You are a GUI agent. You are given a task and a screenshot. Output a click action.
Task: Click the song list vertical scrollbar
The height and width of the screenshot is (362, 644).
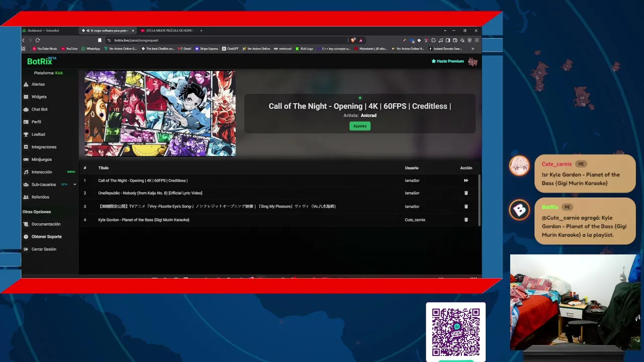[479, 200]
